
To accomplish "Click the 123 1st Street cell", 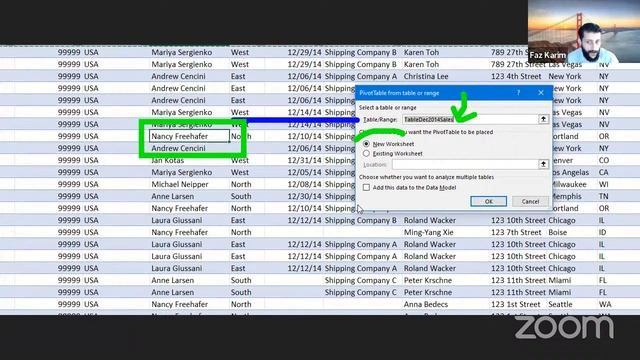I will pos(516,304).
